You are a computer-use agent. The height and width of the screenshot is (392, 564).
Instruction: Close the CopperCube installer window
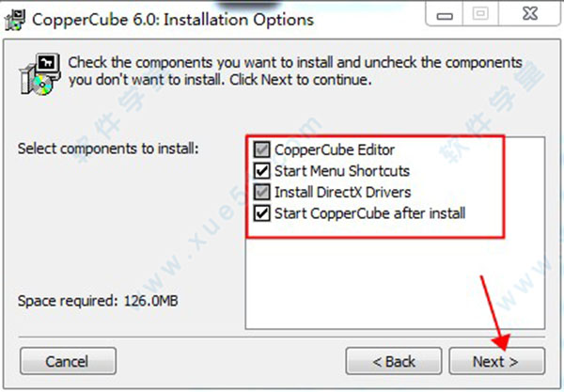click(x=529, y=14)
